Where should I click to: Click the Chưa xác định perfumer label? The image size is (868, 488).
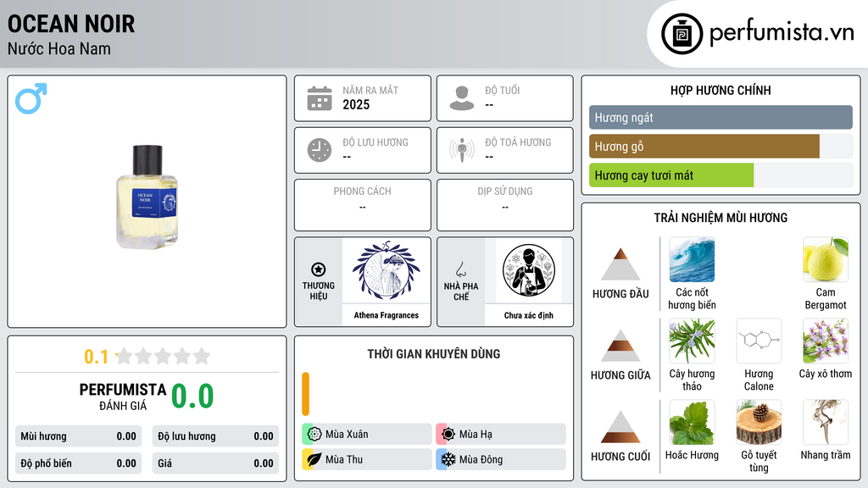coord(529,315)
